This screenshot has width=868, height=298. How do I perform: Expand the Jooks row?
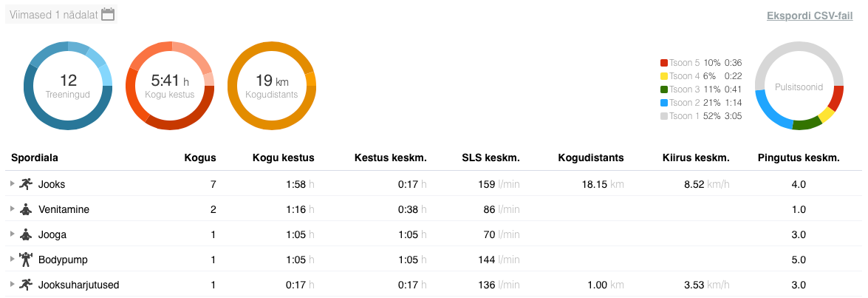(12, 184)
